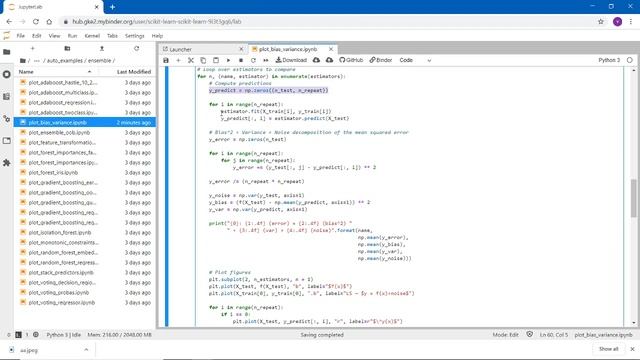
Task: Copy the selected cell with copy icon
Action: [x=203, y=60]
